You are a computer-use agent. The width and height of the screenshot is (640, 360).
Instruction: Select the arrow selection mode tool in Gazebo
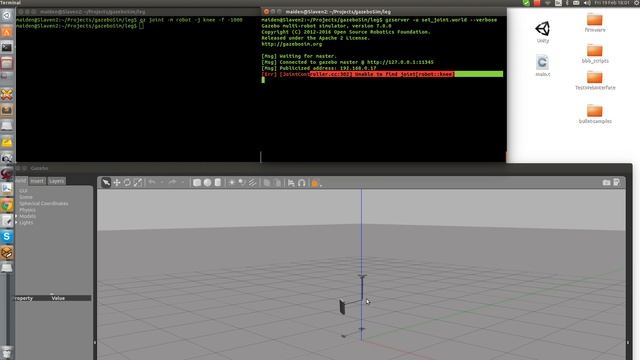106,182
